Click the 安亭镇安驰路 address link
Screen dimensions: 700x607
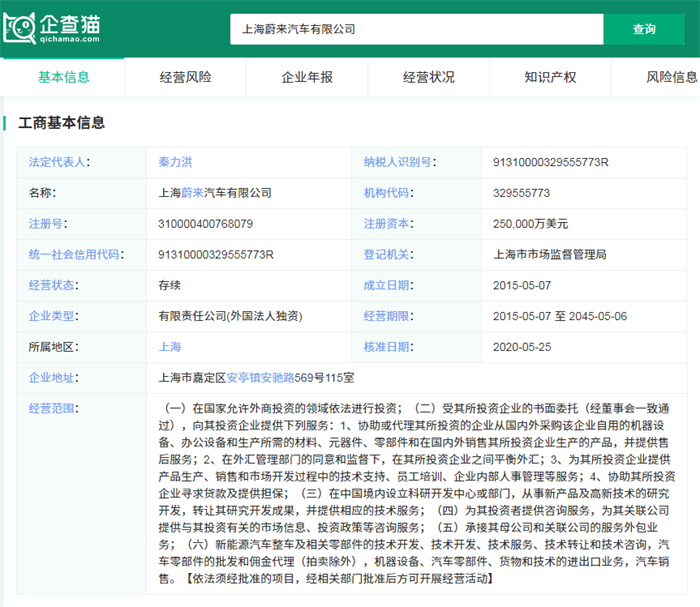tap(260, 378)
